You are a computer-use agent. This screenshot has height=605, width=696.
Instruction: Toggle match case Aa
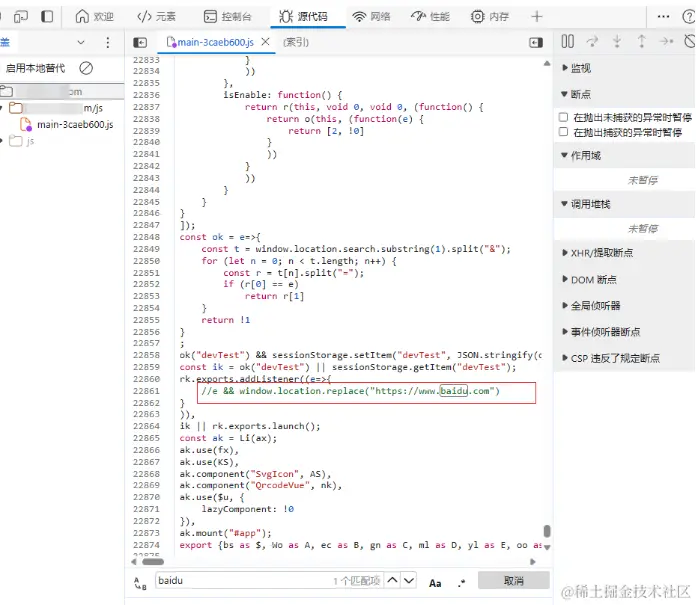[435, 583]
